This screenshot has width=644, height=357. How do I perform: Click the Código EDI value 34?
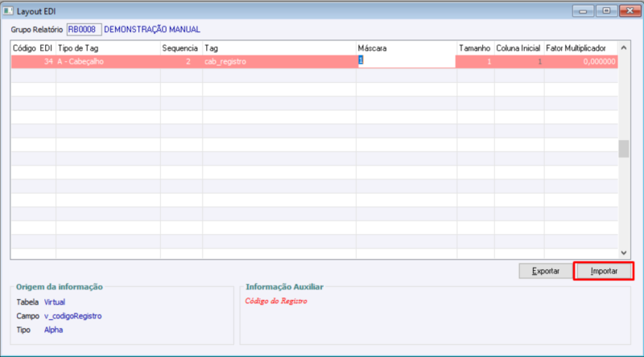(48, 62)
